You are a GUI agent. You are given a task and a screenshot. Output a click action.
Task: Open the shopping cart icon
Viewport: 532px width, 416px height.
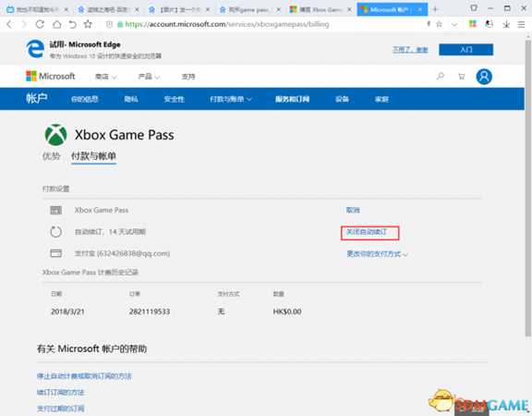click(462, 77)
